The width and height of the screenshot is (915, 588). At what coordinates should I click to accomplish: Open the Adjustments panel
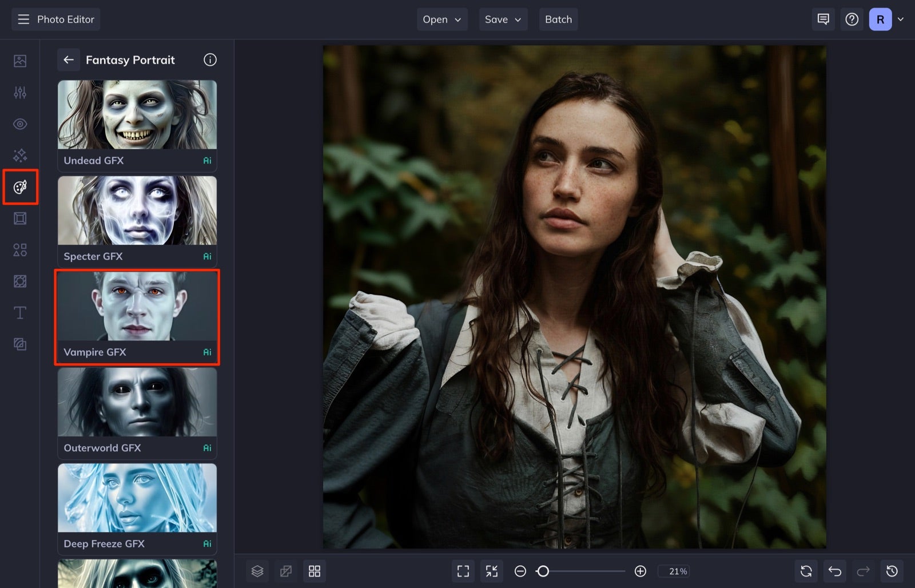(x=20, y=92)
